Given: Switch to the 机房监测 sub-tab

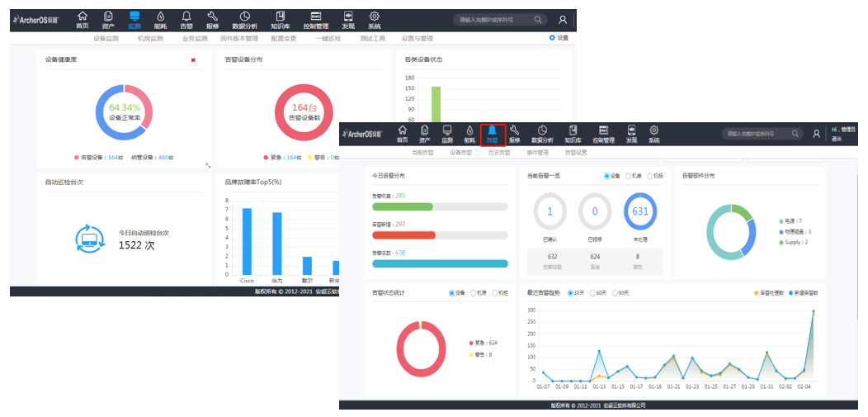Looking at the screenshot, I should 149,38.
